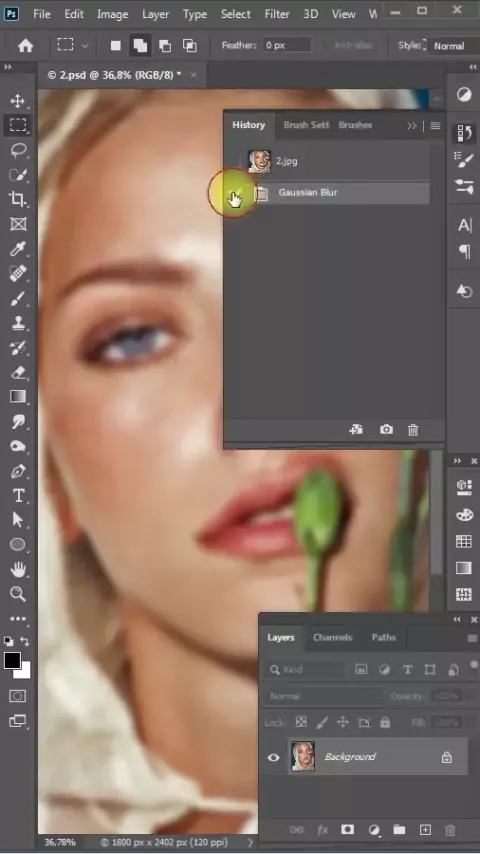Create new fill or adjustment layer icon

coord(374,830)
